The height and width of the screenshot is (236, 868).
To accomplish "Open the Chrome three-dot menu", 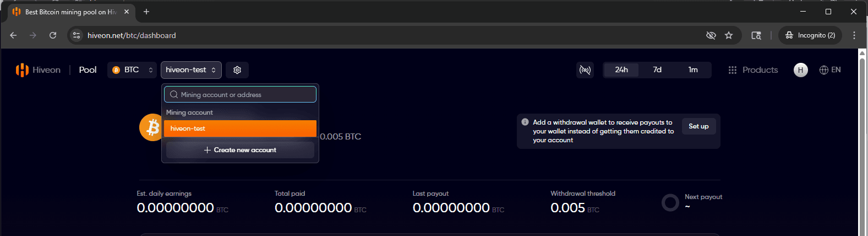I will pyautogui.click(x=854, y=35).
